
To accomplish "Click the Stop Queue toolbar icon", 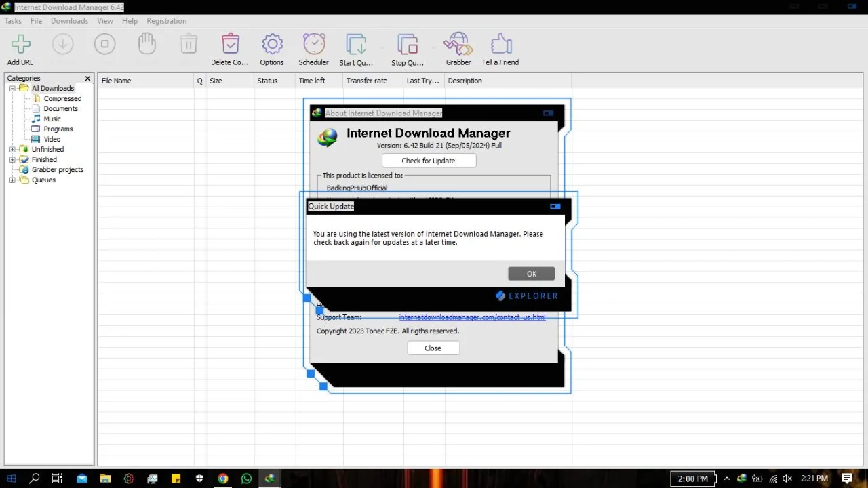I will point(408,45).
